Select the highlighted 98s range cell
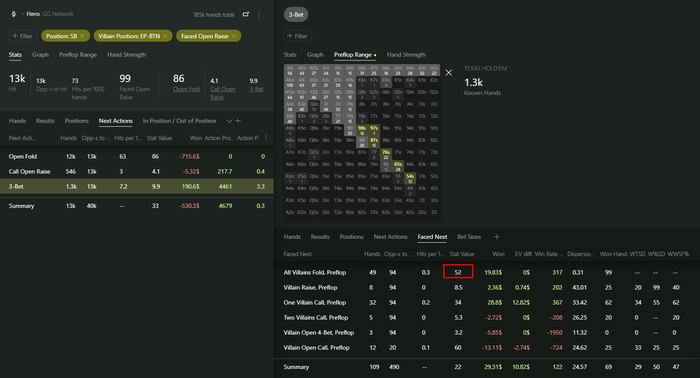 pyautogui.click(x=362, y=131)
